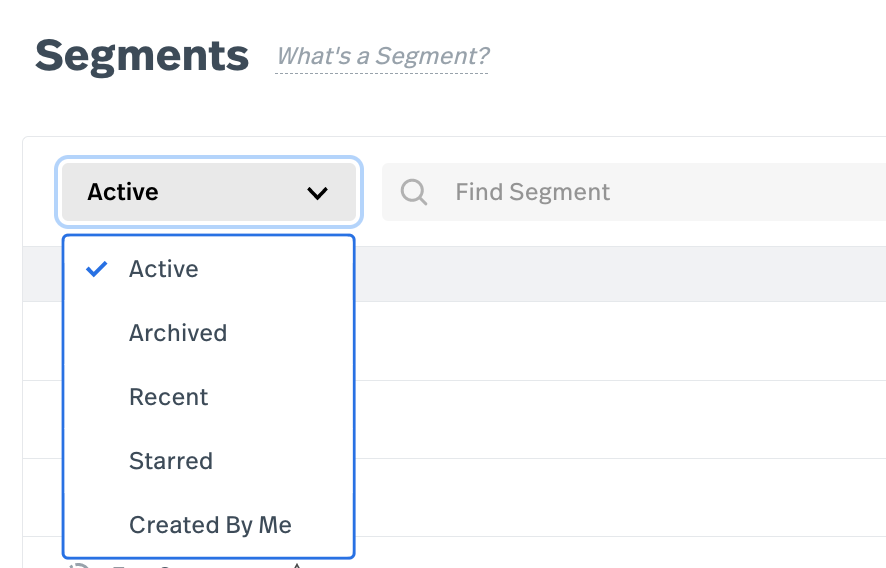Click the chevron arrow in the filter dropdown
This screenshot has width=886, height=568.
[x=318, y=193]
